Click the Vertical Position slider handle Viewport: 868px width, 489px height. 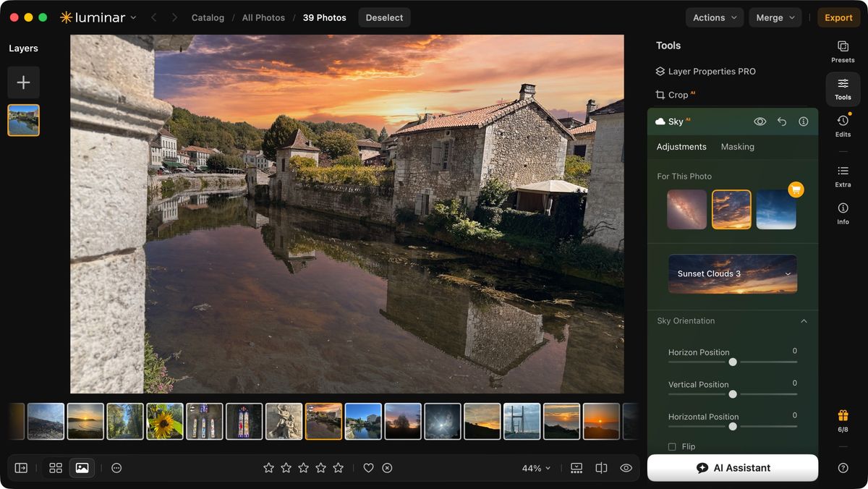[733, 394]
